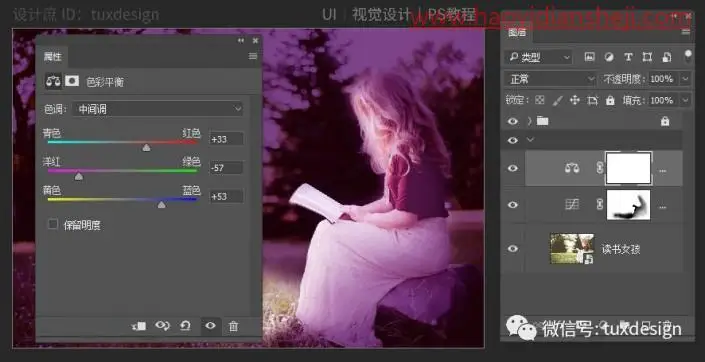Lock transparent pixels icon
Image resolution: width=705 pixels, height=362 pixels.
pos(540,100)
